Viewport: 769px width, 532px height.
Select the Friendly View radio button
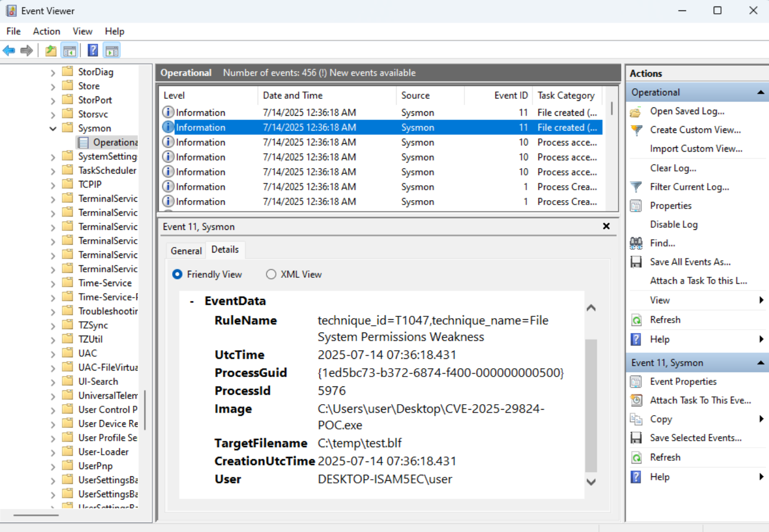tap(177, 275)
